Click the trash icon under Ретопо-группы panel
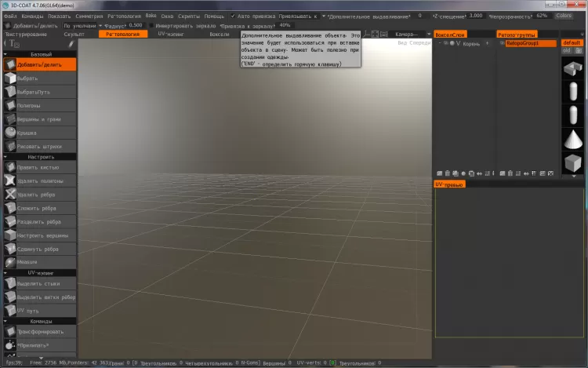588x368 pixels. click(510, 173)
